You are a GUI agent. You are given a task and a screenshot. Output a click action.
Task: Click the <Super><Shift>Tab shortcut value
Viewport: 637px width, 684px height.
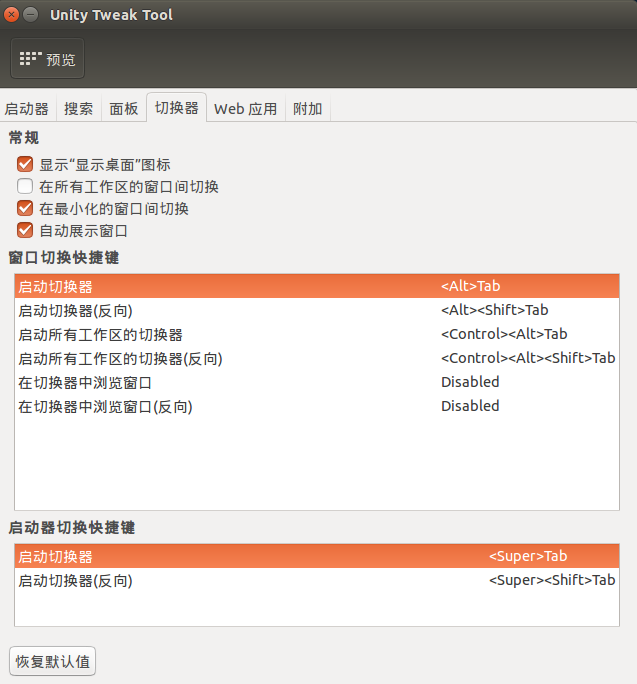[552, 580]
